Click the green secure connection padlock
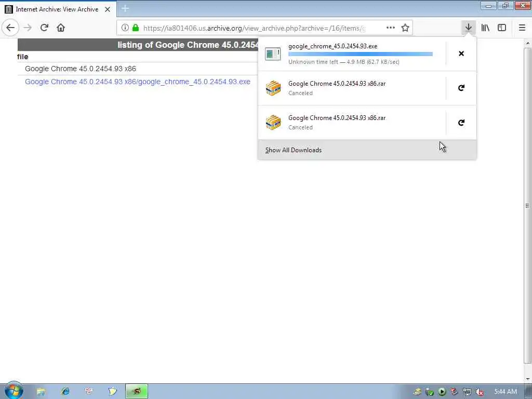The image size is (532, 399). click(136, 28)
